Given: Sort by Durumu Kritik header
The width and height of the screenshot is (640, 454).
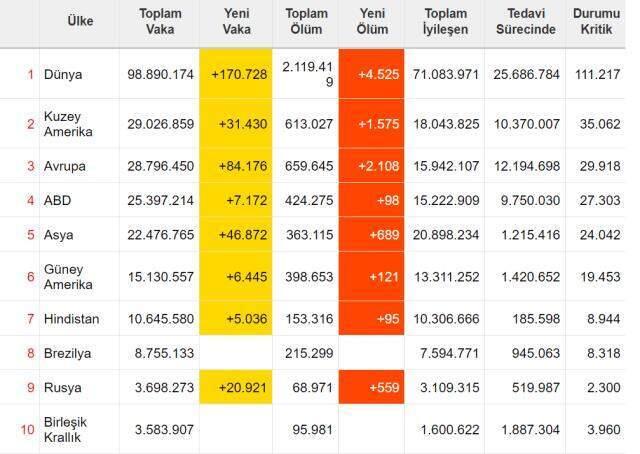Looking at the screenshot, I should [596, 21].
